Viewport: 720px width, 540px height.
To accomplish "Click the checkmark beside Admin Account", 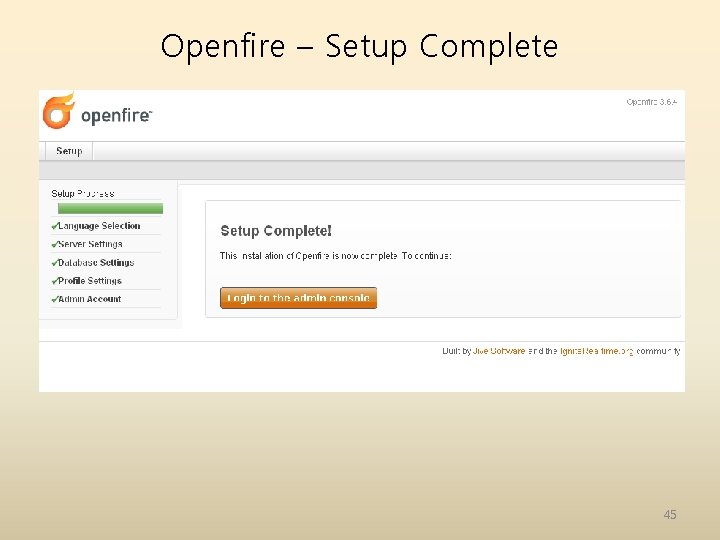I will click(x=55, y=299).
